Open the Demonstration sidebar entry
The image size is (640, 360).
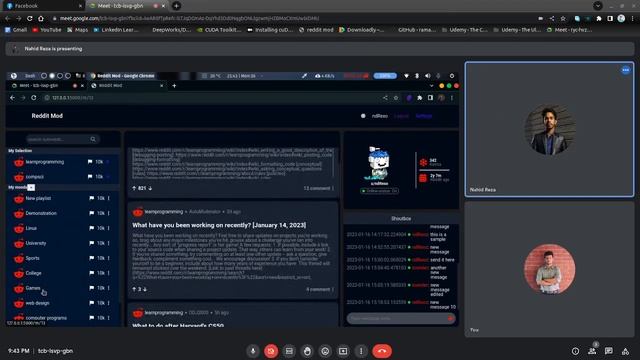coord(41,213)
